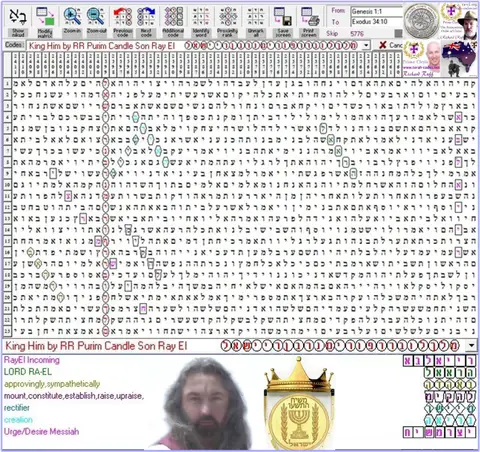Click the To field showing Exodus 34:10
This screenshot has height=452, width=480.
point(377,22)
